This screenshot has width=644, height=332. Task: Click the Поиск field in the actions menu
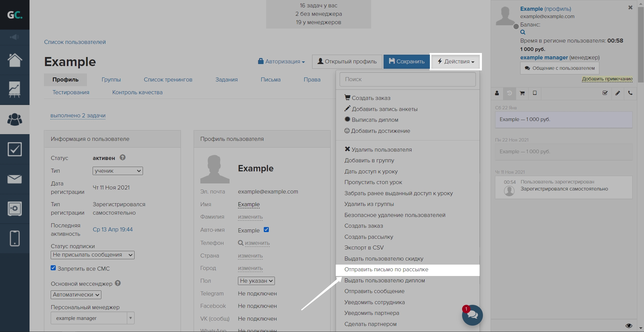click(x=407, y=79)
